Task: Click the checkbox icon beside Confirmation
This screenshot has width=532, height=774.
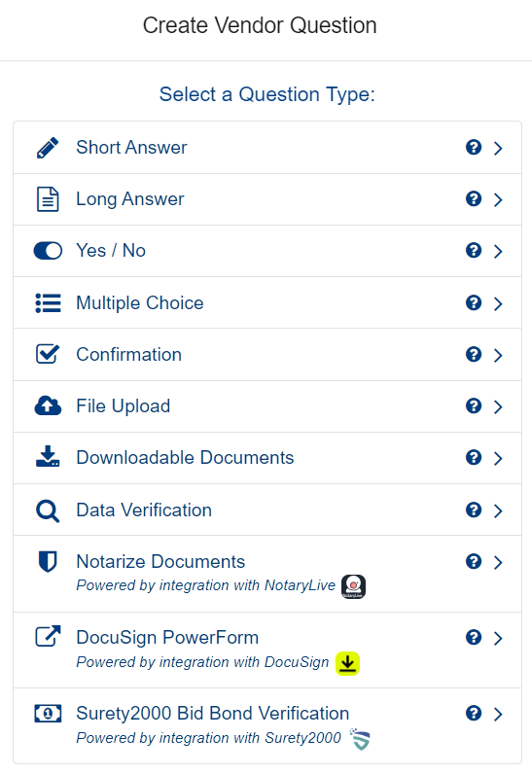Action: tap(48, 354)
